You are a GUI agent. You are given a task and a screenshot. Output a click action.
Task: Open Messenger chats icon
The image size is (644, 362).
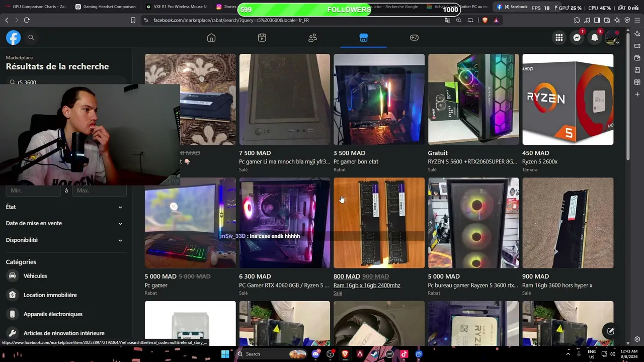pyautogui.click(x=577, y=38)
